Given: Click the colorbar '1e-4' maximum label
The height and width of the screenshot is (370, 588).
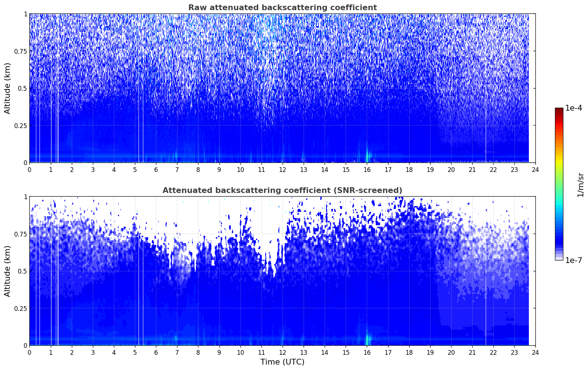Looking at the screenshot, I should point(573,108).
